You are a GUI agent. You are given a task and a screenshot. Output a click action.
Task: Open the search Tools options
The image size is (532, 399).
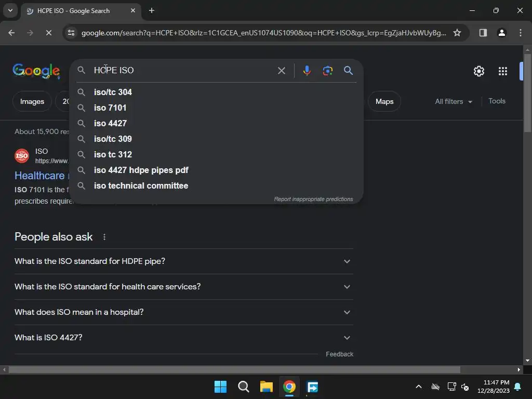click(x=497, y=101)
